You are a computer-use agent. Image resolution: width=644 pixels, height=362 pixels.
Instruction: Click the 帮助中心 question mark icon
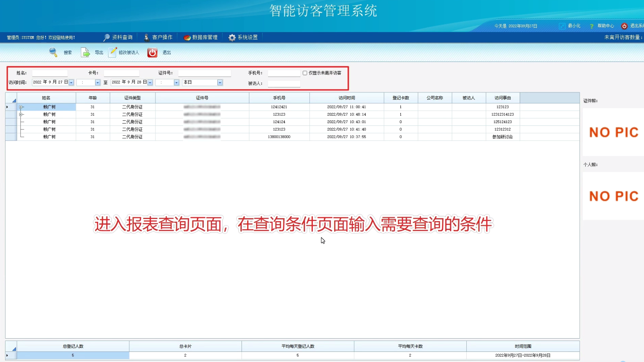pos(592,26)
